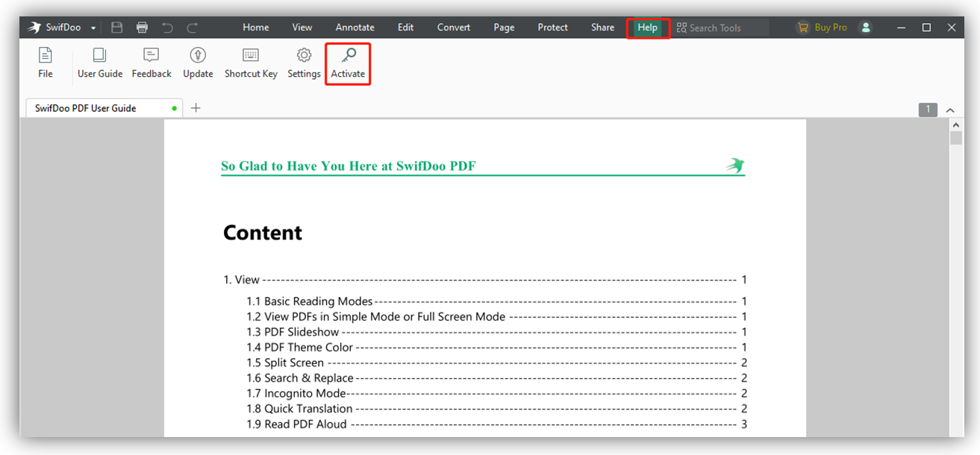980x455 pixels.
Task: Click the SwifDoo bird logo
Action: click(x=34, y=28)
